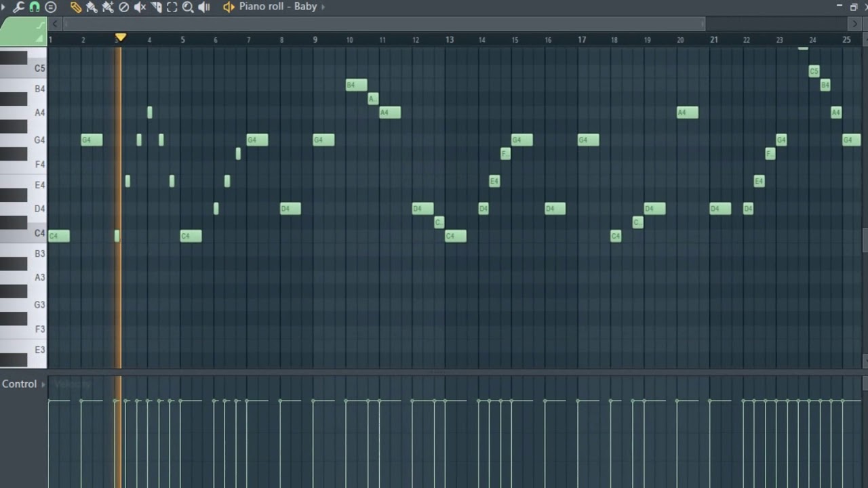868x488 pixels.
Task: Select the Paint drum sequencer tool
Action: tap(108, 7)
